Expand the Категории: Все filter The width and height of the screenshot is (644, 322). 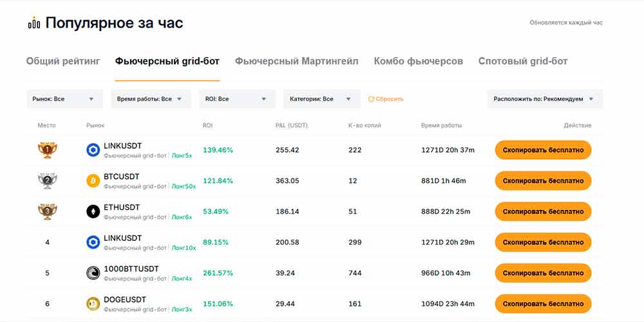coord(321,99)
